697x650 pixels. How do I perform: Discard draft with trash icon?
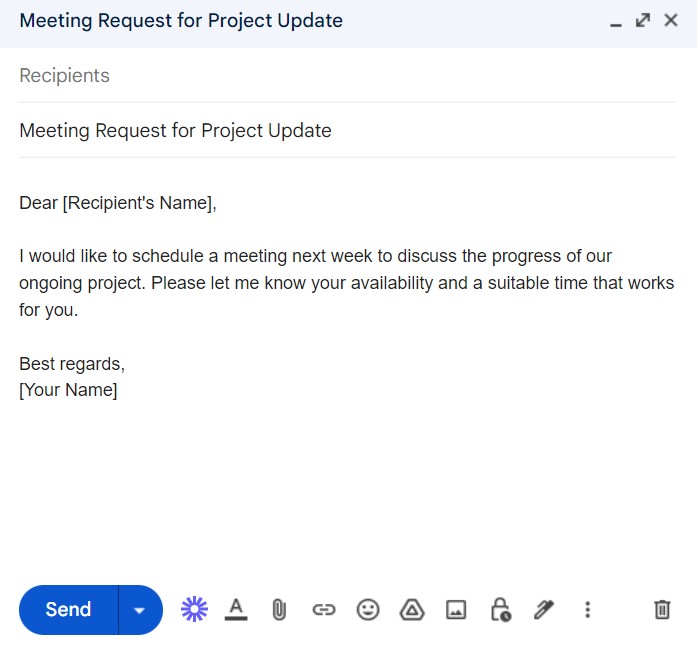(x=662, y=610)
